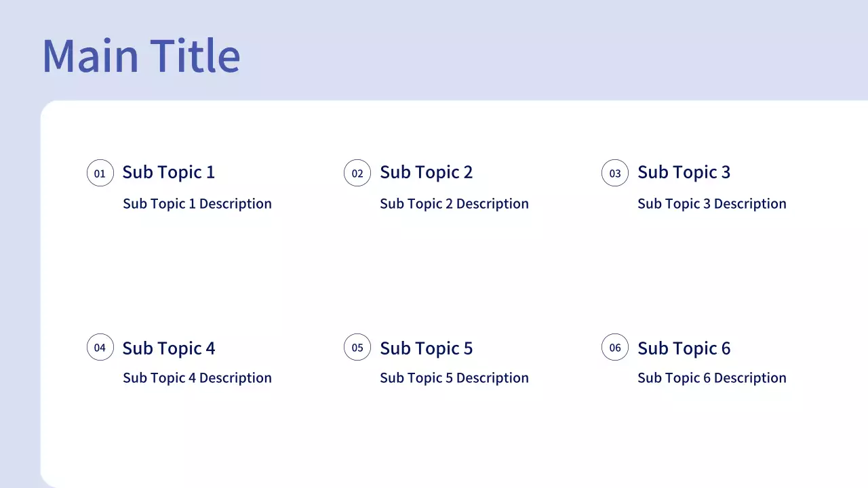Click the 02 numbered circle
Viewport: 868px width, 488px height.
tap(357, 173)
